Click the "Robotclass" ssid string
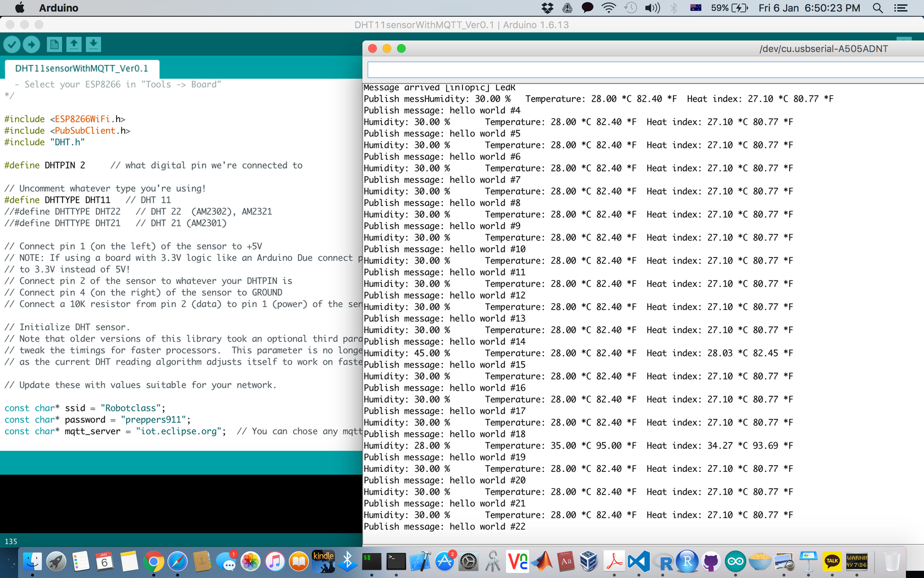Viewport: 924px width, 578px height. [131, 408]
